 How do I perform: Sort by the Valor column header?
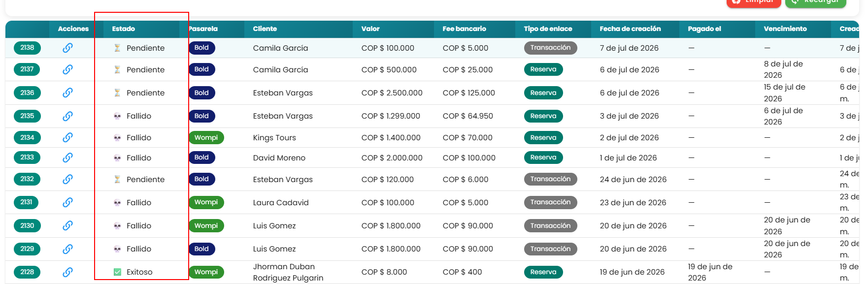[370, 29]
